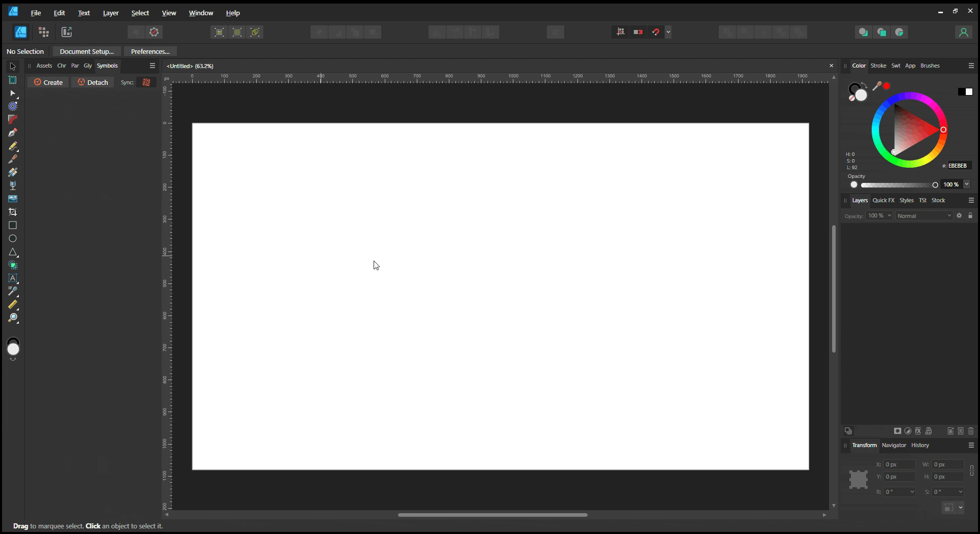This screenshot has width=980, height=534.
Task: Select the Color Picker tool
Action: [x=13, y=291]
